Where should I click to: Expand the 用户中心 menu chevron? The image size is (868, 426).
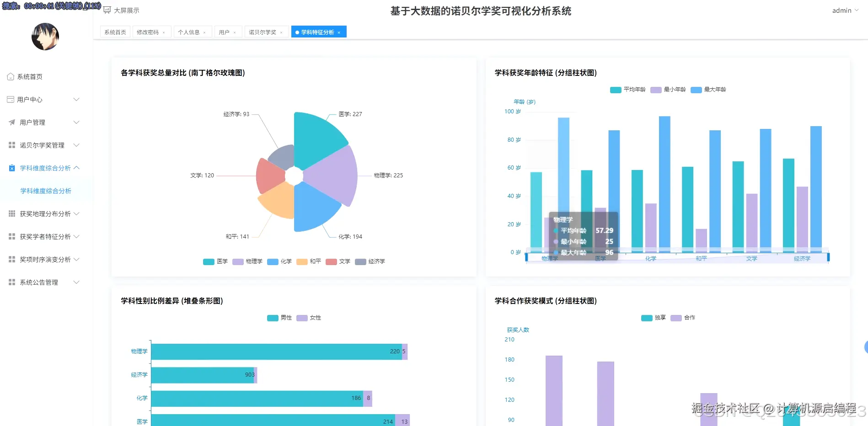coord(76,99)
